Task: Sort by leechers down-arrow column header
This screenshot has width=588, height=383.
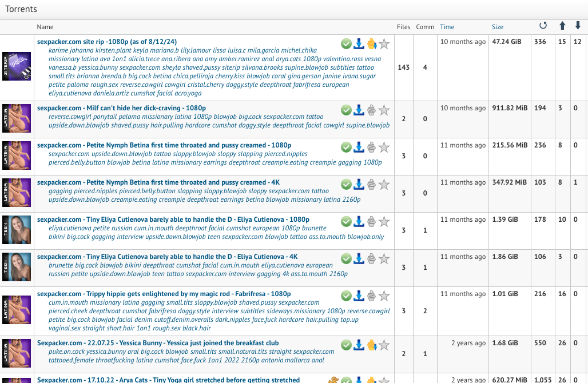Action: (578, 26)
